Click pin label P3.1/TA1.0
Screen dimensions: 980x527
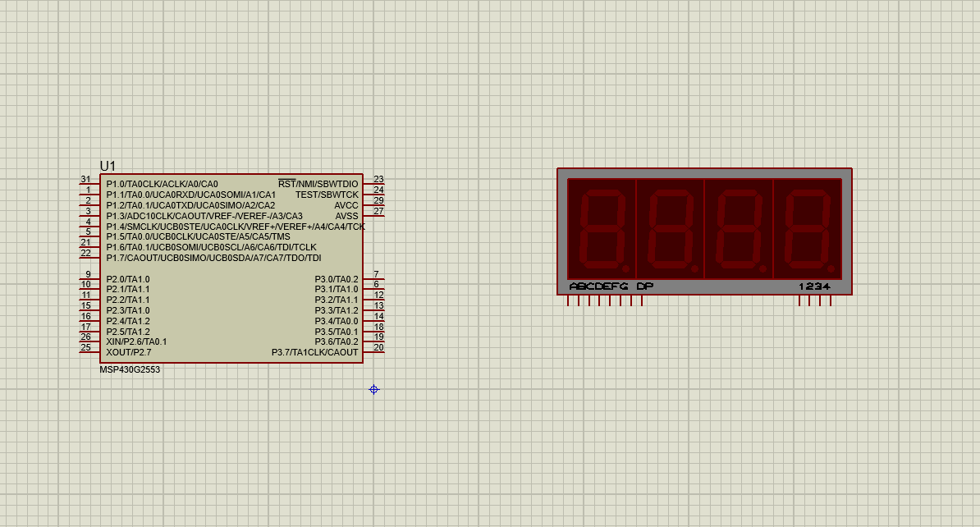(337, 289)
